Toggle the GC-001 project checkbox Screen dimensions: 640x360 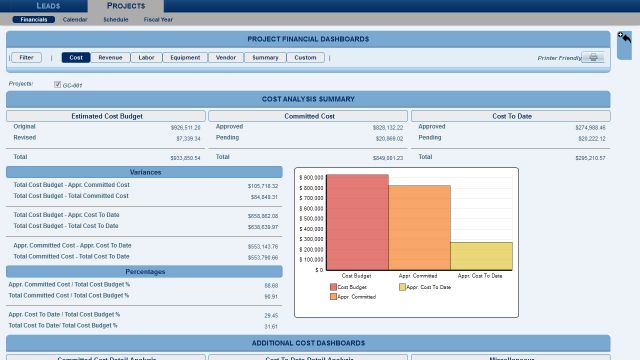point(58,84)
